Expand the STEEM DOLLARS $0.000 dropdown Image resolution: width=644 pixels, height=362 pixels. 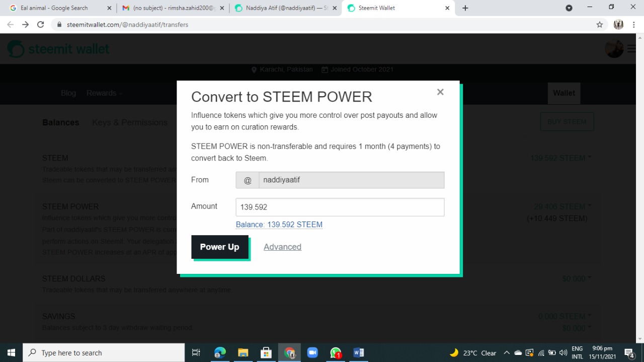click(x=577, y=278)
